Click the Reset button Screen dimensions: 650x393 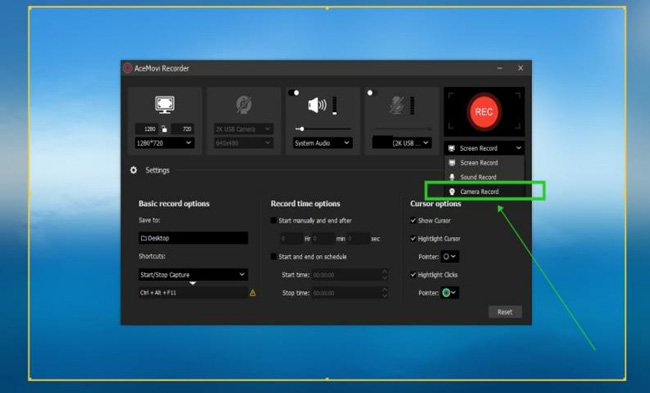click(504, 312)
